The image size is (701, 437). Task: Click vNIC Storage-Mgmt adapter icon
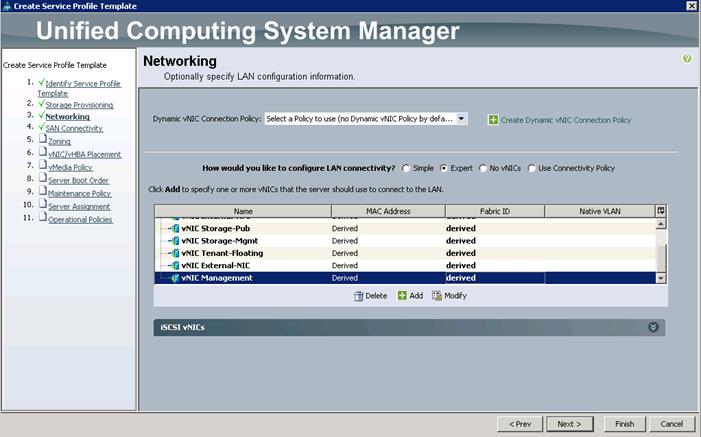(x=175, y=241)
